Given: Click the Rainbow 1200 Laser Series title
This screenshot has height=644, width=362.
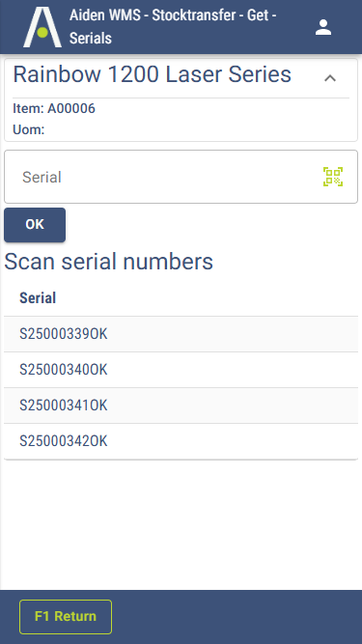Looking at the screenshot, I should tap(153, 74).
